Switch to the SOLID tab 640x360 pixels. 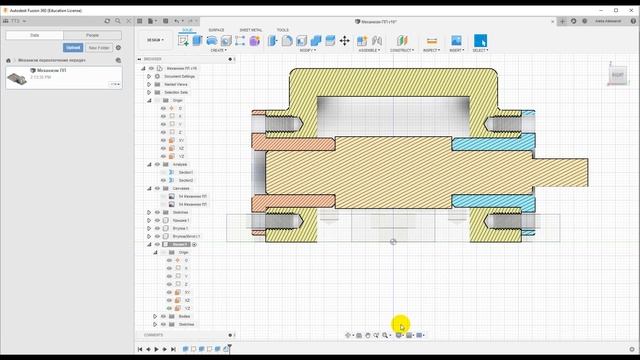point(187,30)
